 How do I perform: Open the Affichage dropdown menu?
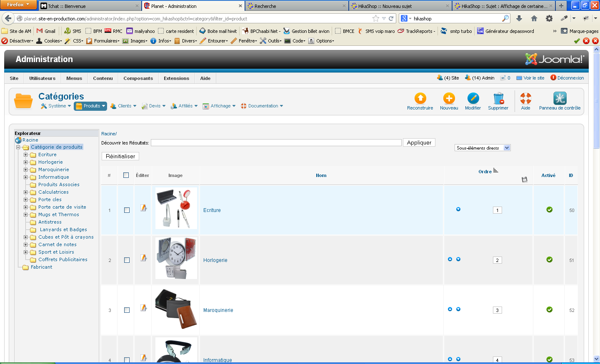pos(219,106)
